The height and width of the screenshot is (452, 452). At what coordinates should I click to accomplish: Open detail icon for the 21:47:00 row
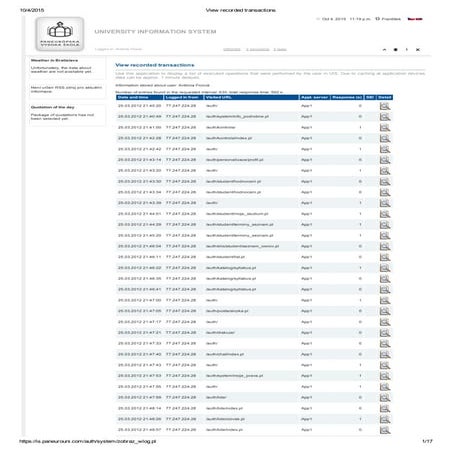[385, 300]
